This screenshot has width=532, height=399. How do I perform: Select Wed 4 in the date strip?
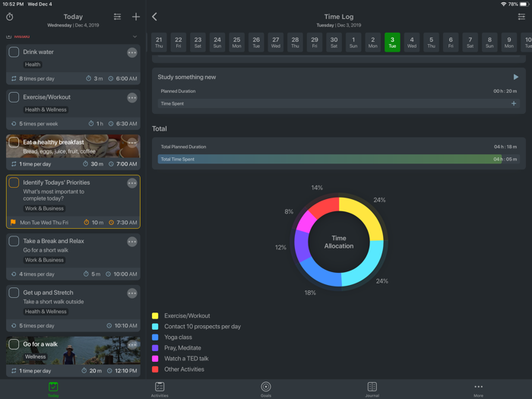(x=411, y=43)
